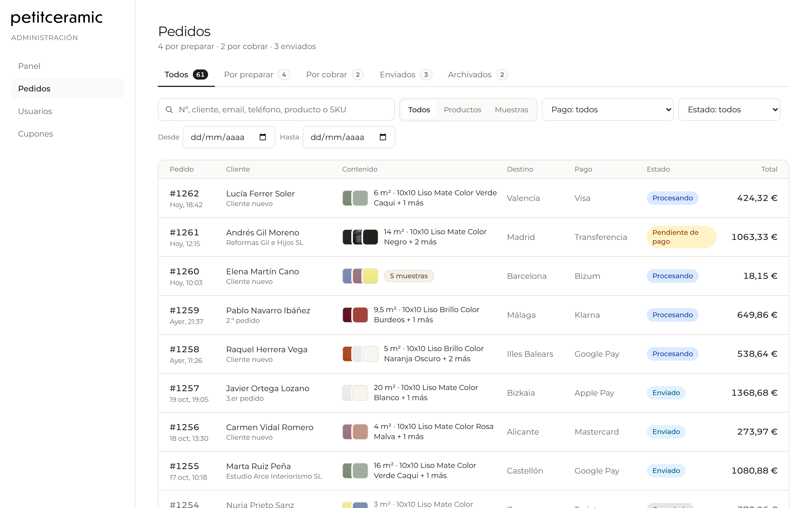Click the Desde date field

[229, 137]
